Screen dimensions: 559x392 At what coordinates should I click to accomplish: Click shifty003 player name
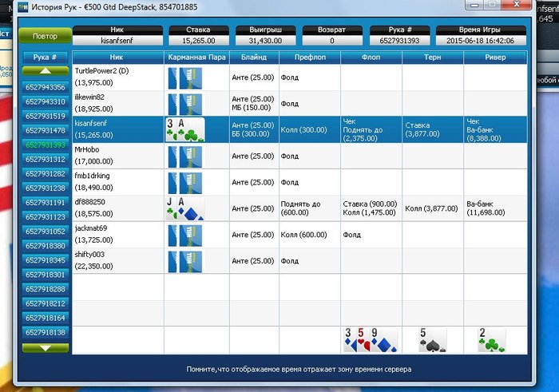coord(89,255)
